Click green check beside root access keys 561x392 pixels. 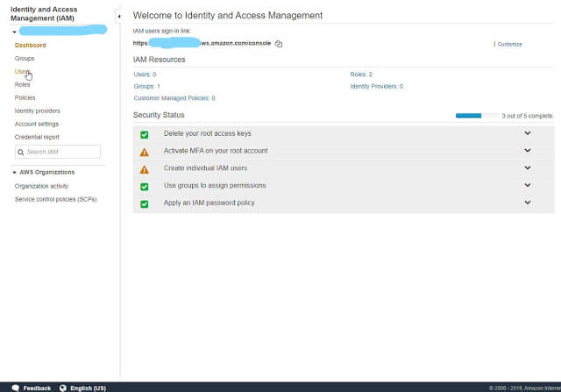(x=145, y=134)
